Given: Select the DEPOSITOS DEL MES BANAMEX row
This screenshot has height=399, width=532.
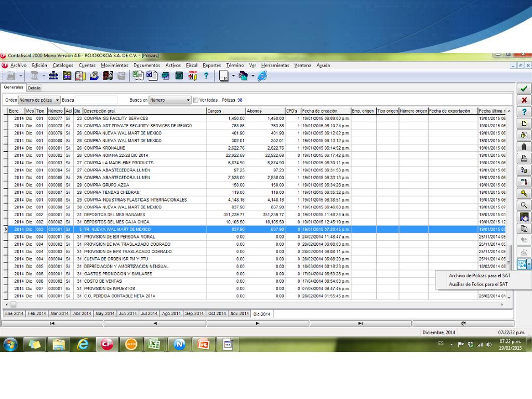Looking at the screenshot, I should 255,215.
